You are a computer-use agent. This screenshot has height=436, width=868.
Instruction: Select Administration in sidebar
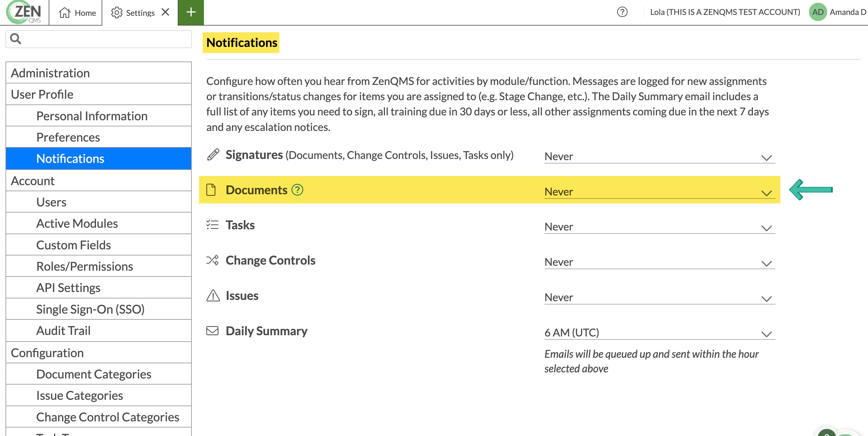tap(98, 73)
